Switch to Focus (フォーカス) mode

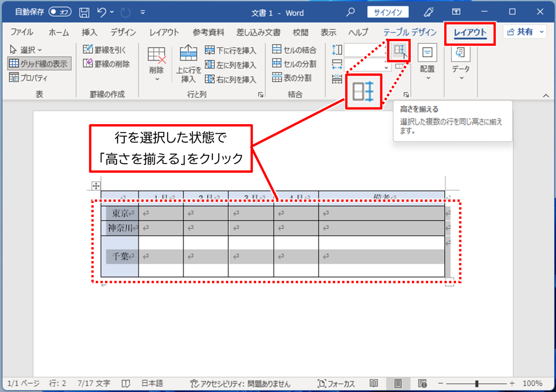coord(336,384)
